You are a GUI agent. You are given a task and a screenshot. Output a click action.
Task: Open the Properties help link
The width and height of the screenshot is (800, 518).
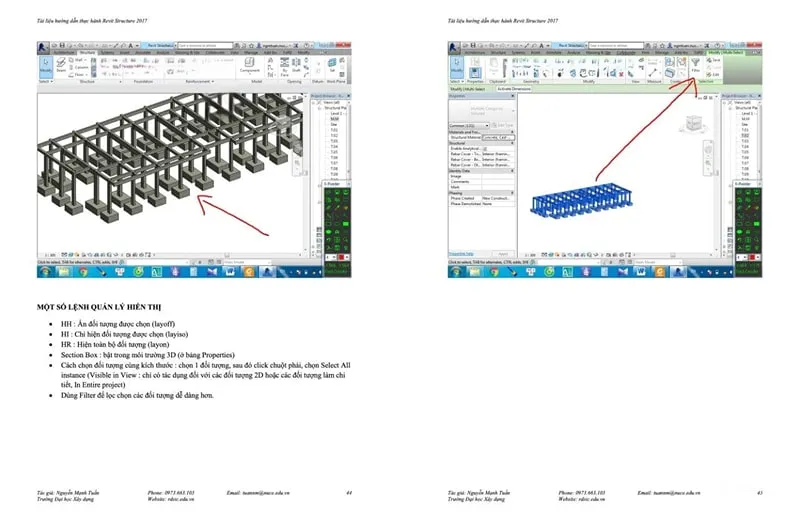click(461, 254)
